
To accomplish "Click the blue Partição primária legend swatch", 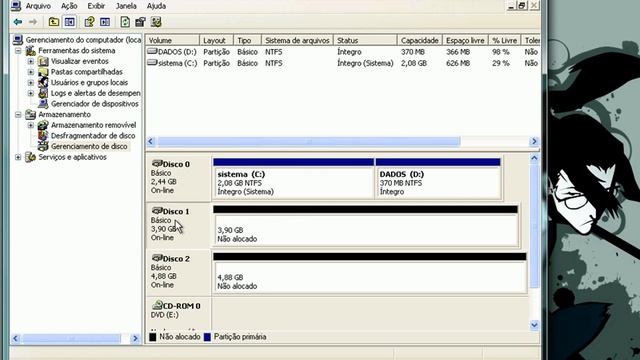I will pos(207,337).
